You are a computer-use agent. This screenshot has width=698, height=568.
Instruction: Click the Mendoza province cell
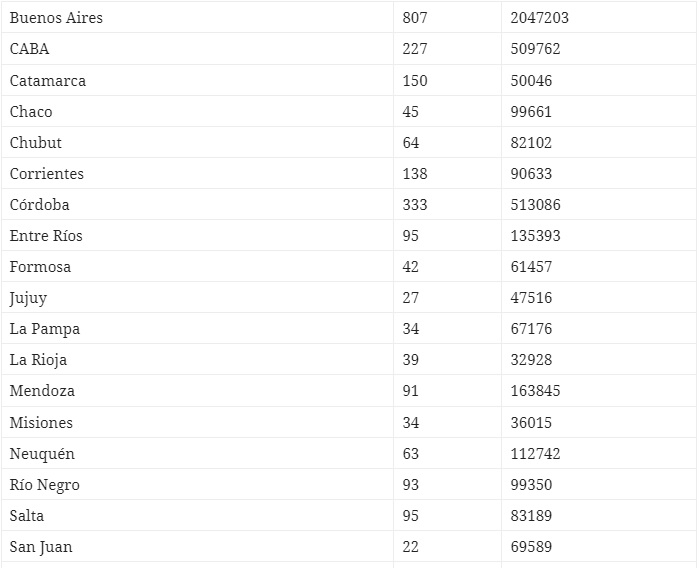coord(42,391)
